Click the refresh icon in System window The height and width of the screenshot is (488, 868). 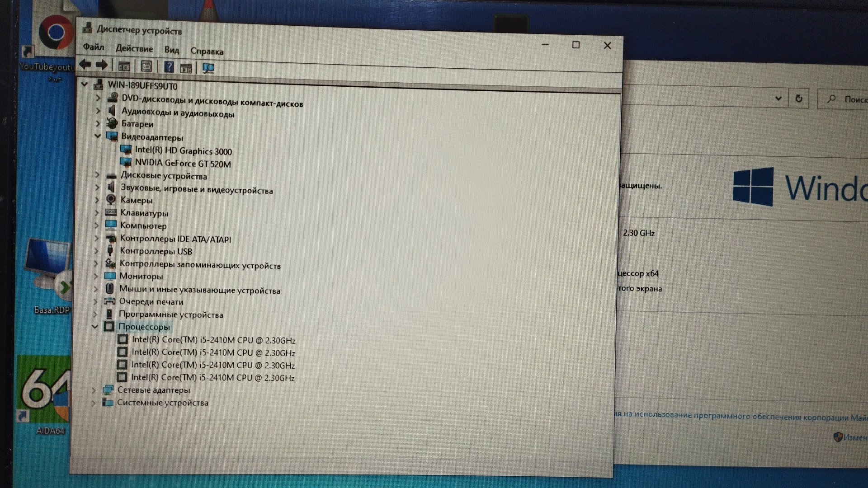point(799,98)
